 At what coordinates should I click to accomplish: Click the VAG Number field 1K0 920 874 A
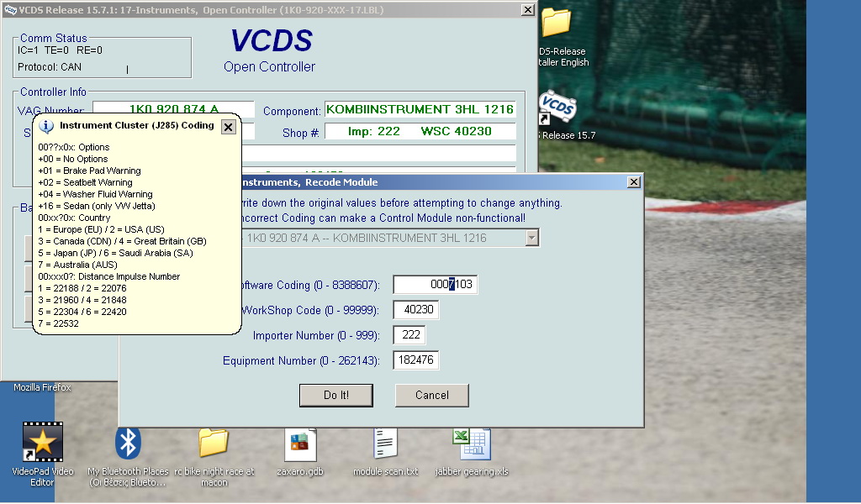pos(173,109)
